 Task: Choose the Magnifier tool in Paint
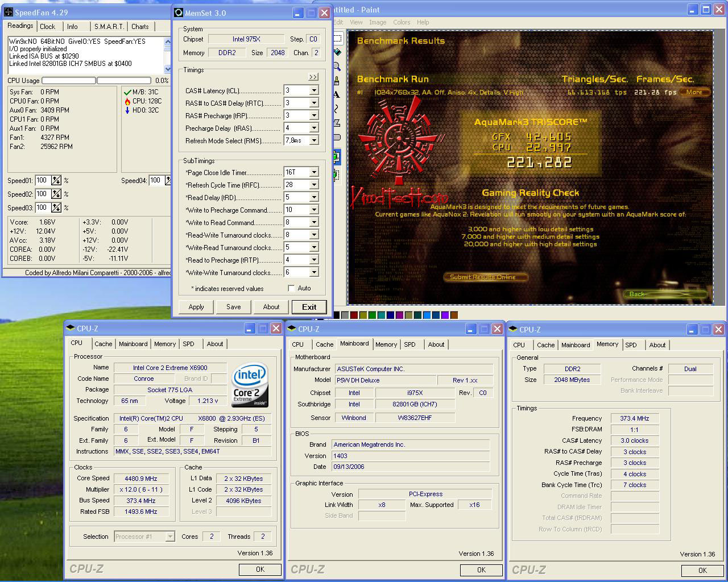click(x=337, y=66)
